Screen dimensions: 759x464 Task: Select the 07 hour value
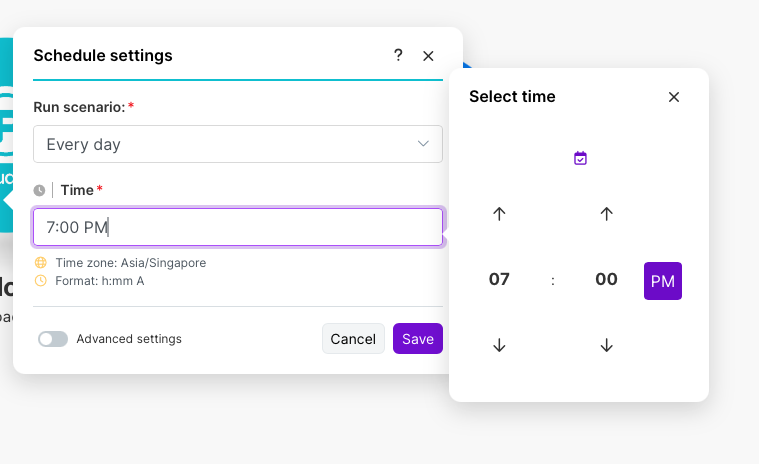click(x=499, y=279)
